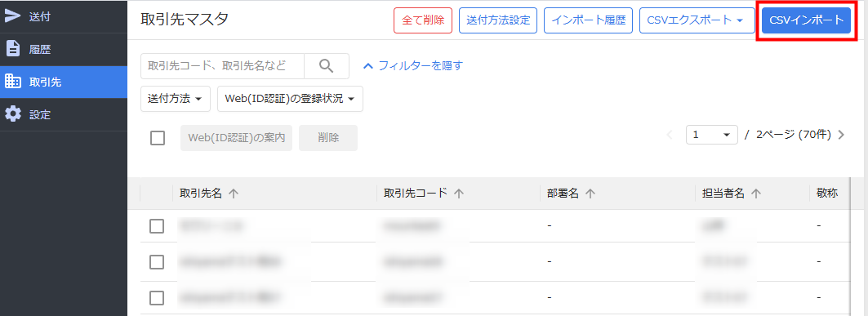Viewport: 868px width, 316px height.
Task: Click the 敬称 column header
Action: pos(828,194)
